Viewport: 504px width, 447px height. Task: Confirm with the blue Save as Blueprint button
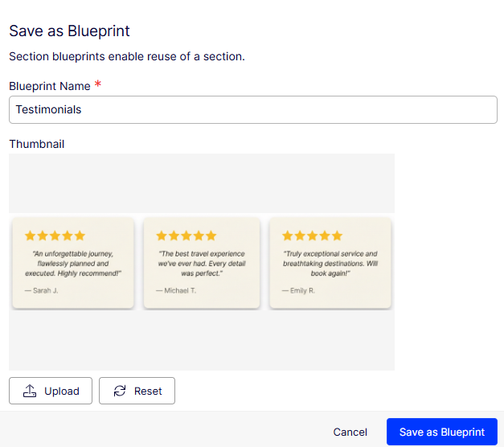pyautogui.click(x=442, y=432)
